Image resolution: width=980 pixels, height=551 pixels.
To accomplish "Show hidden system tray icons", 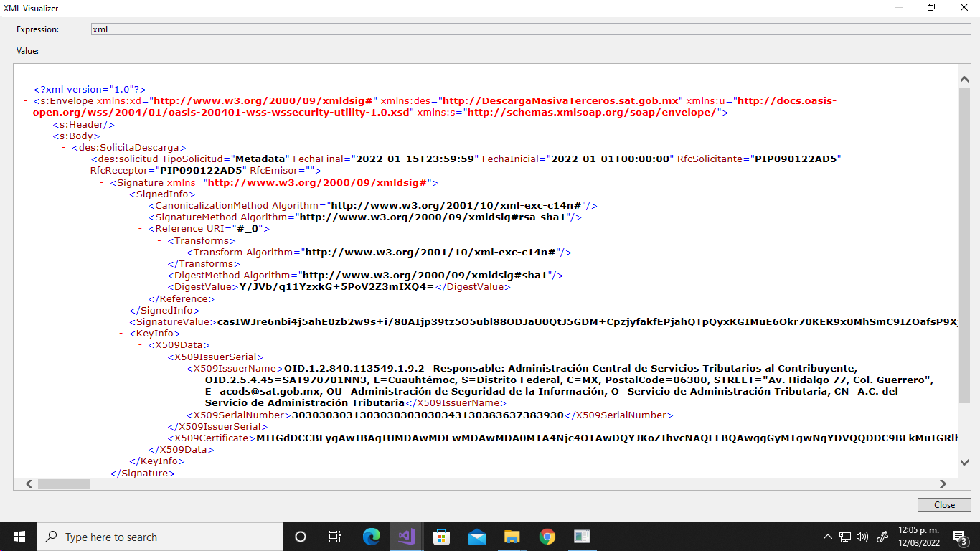I will (828, 537).
